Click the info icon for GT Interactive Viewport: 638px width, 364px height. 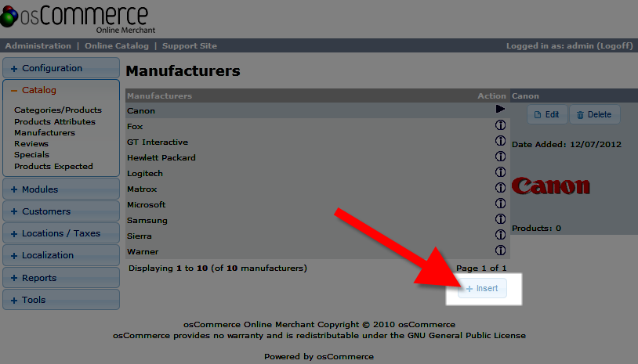[x=500, y=142]
